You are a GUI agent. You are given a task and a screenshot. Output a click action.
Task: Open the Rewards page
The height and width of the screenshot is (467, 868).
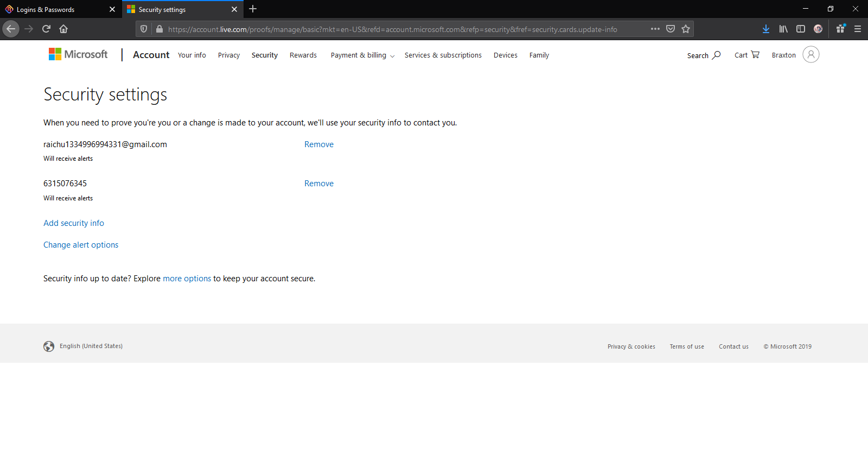tap(303, 55)
